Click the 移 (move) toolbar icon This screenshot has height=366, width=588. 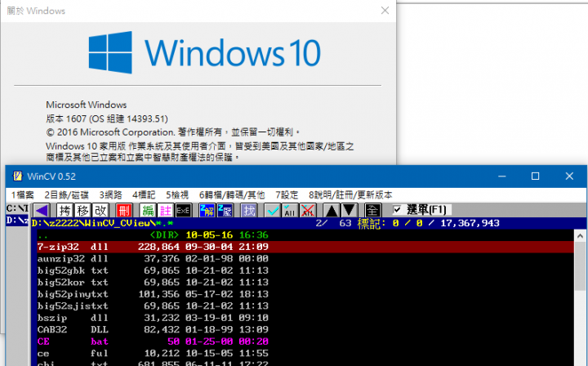pyautogui.click(x=82, y=211)
